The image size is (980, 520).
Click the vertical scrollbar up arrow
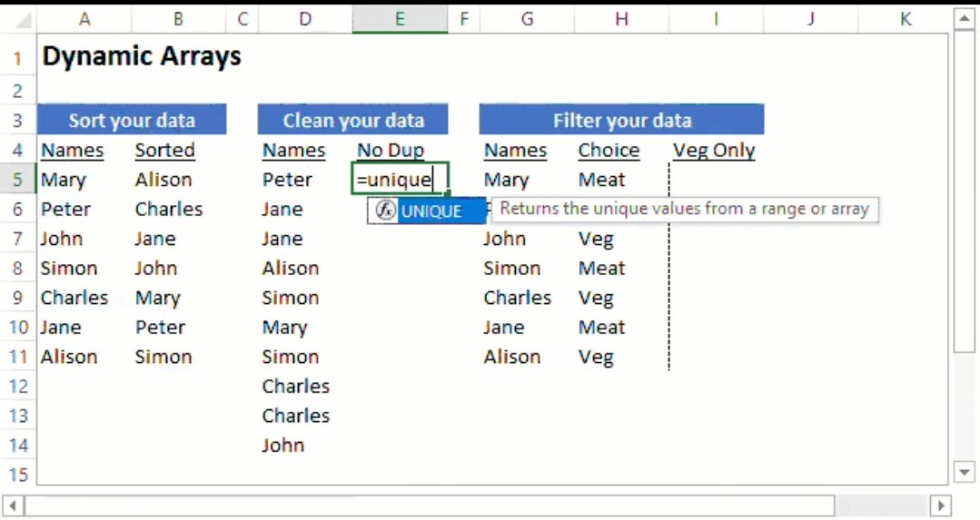point(965,18)
